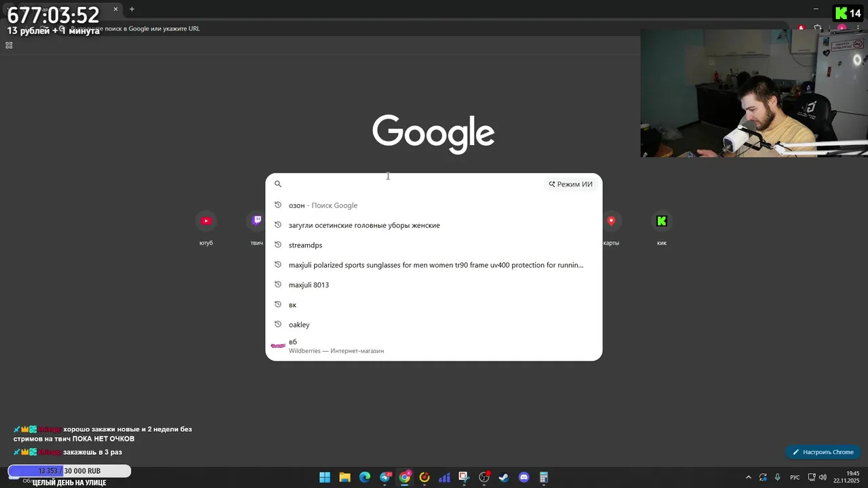Select suggestion загугли осетинские головные уборы женские
The height and width of the screenshot is (488, 868).
434,225
